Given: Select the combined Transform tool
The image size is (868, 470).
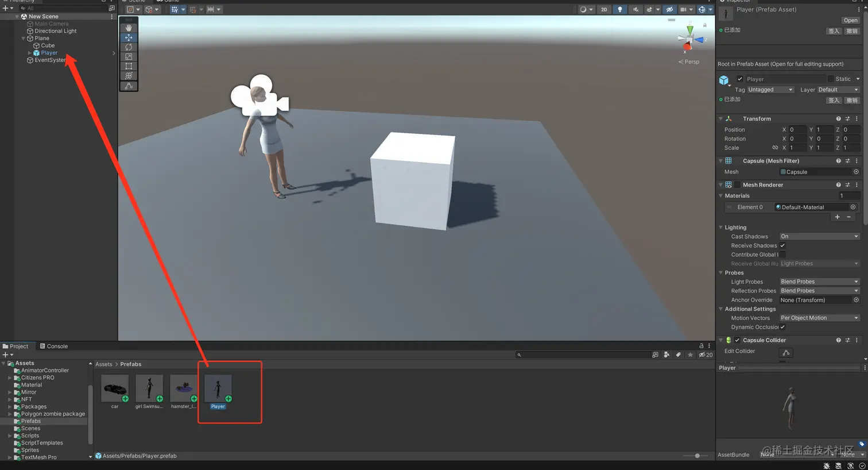Looking at the screenshot, I should tap(129, 76).
